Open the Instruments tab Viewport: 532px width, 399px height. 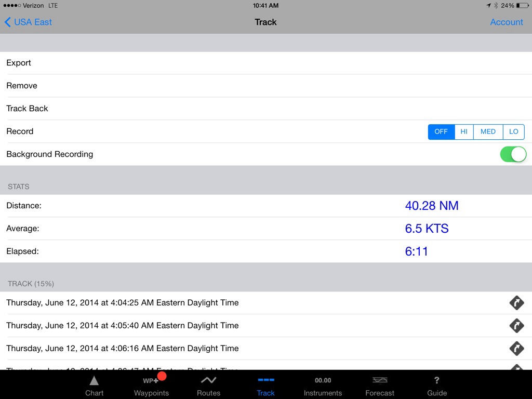323,385
